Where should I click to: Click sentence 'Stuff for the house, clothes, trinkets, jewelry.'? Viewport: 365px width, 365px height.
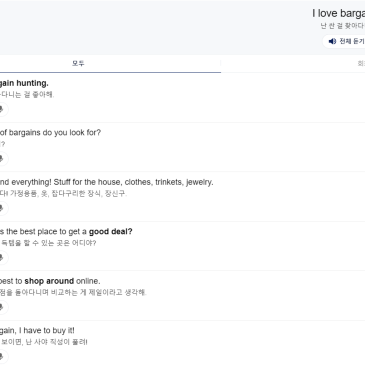pyautogui.click(x=133, y=182)
